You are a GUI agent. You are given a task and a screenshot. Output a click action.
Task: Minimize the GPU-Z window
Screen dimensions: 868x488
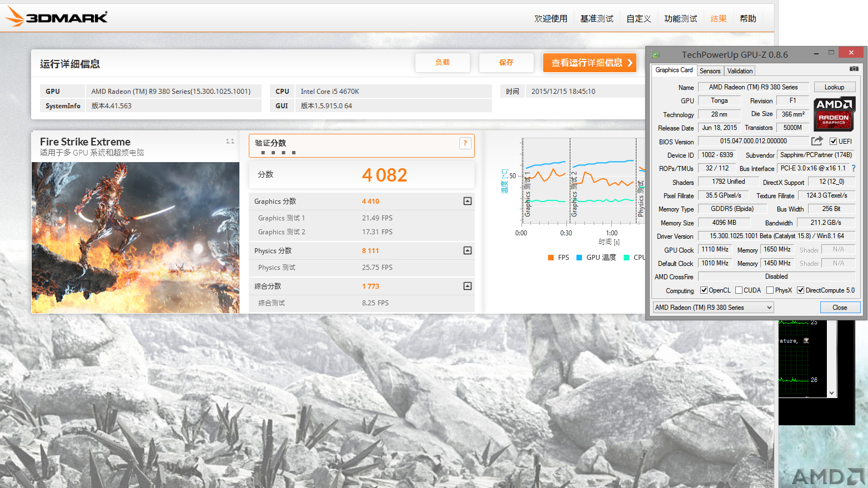pyautogui.click(x=816, y=53)
